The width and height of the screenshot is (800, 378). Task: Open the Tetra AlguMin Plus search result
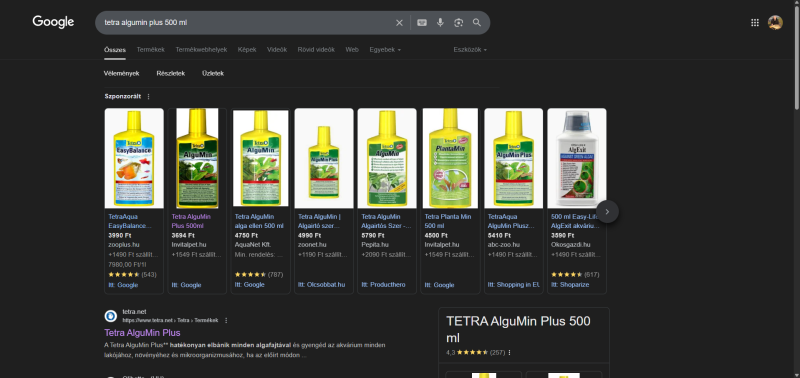coord(142,333)
